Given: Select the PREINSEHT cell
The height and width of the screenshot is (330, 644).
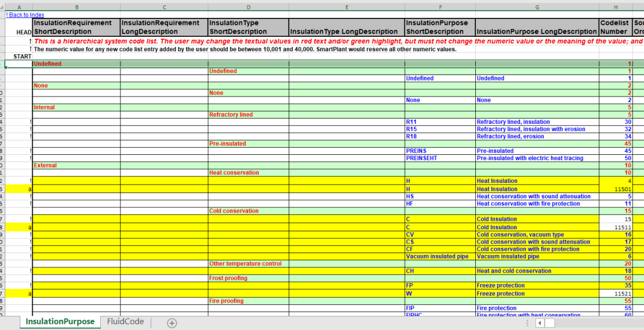Looking at the screenshot, I should 440,158.
